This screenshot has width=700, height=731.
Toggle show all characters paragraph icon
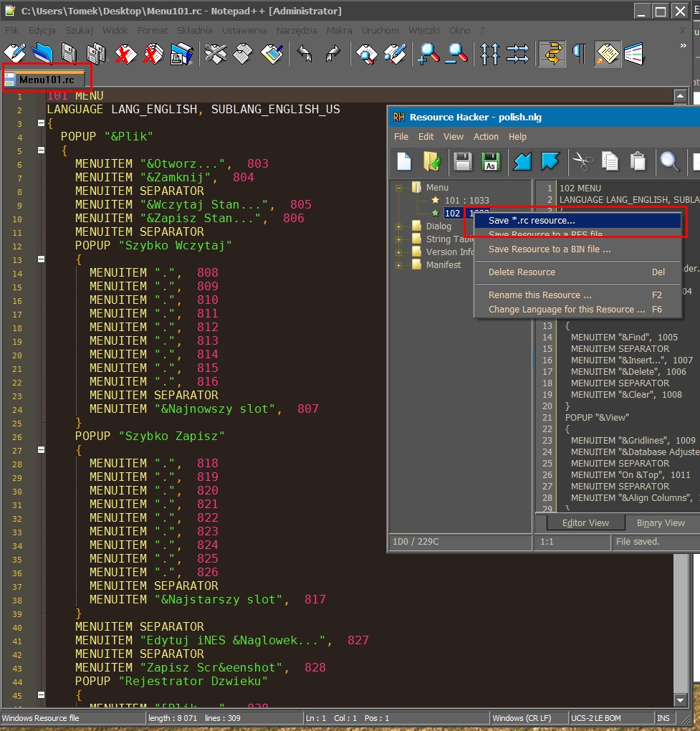pyautogui.click(x=578, y=54)
